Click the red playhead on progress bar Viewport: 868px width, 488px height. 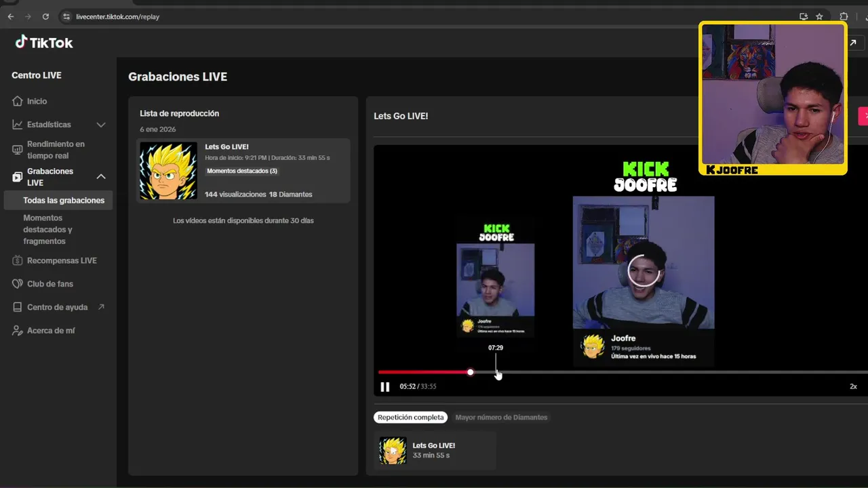click(x=470, y=372)
